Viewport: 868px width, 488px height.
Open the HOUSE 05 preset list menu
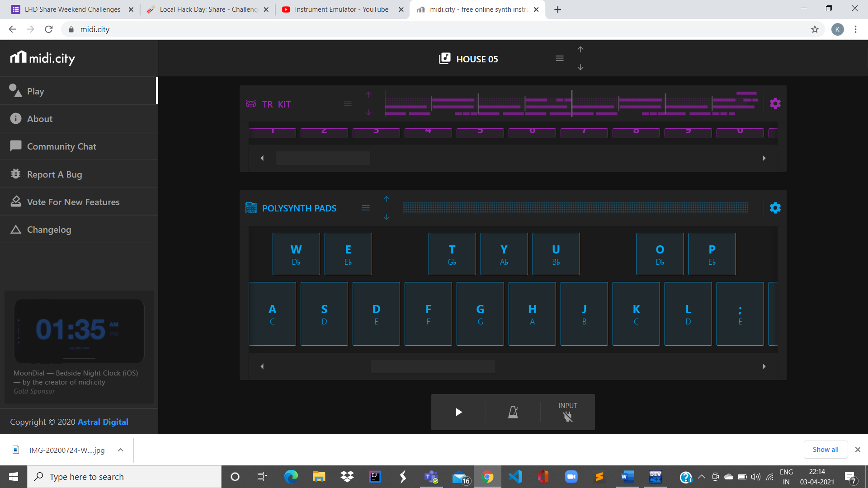click(x=559, y=58)
